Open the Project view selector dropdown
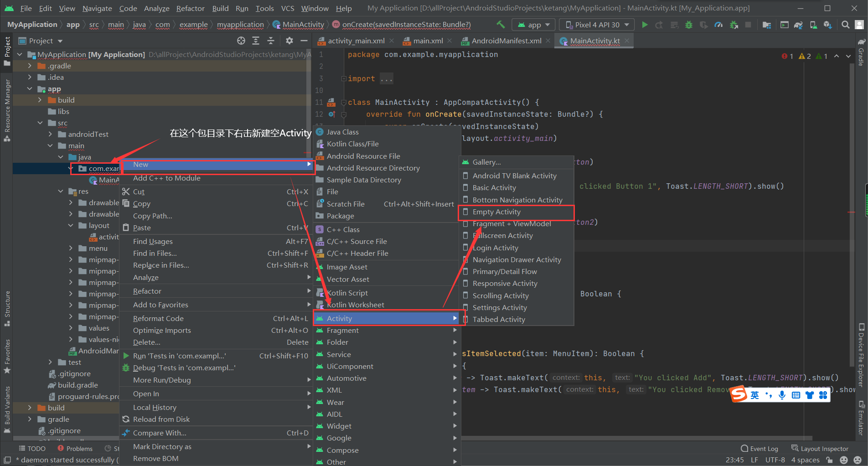The width and height of the screenshot is (868, 466). (x=41, y=41)
